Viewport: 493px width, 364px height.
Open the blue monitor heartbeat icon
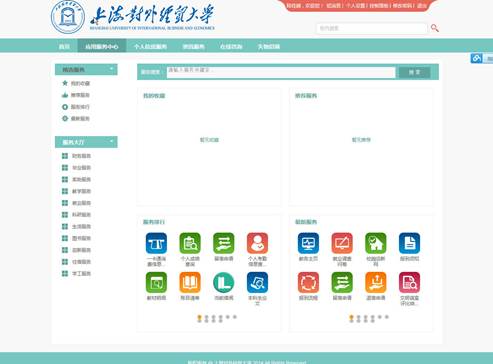[308, 243]
